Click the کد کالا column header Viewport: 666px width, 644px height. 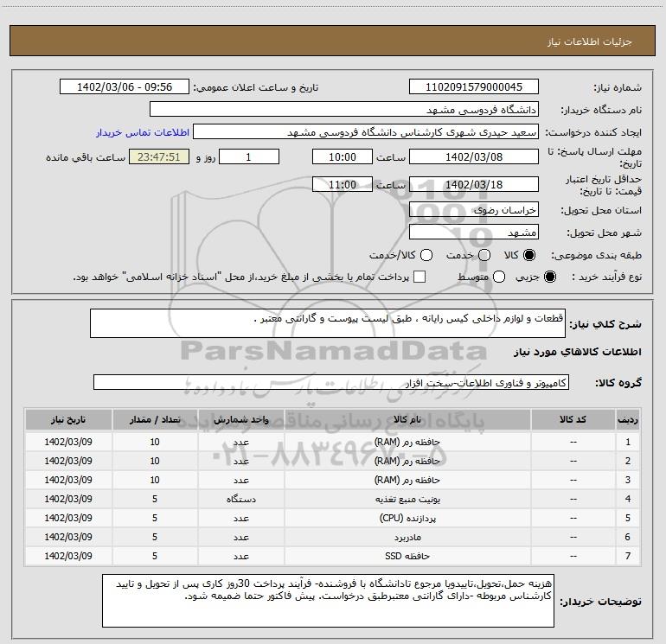(573, 420)
